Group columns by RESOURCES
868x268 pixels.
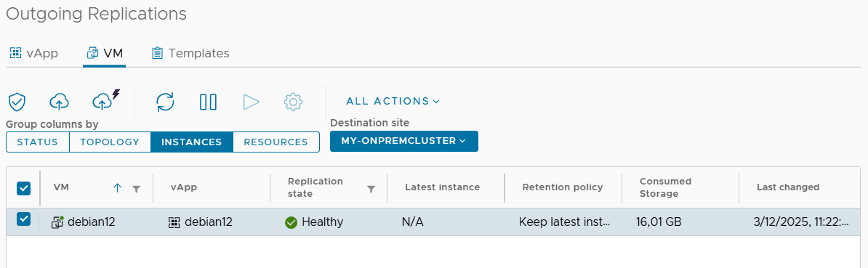276,142
